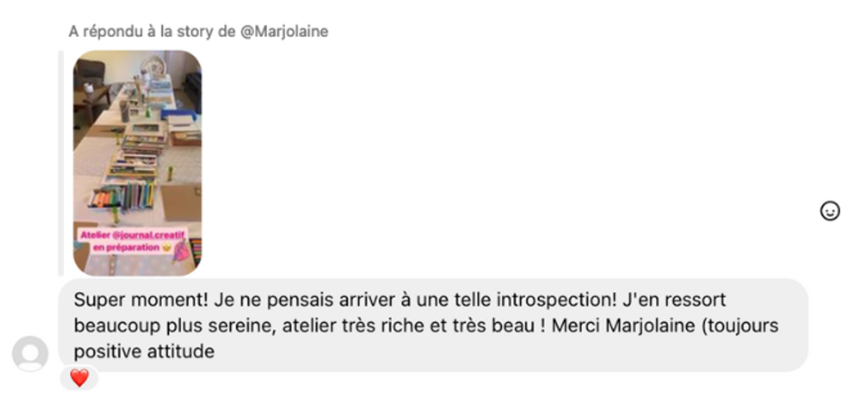Screen dimensions: 868x411
Task: Open the @journal.creatif mention in the sticker
Action: (152, 235)
